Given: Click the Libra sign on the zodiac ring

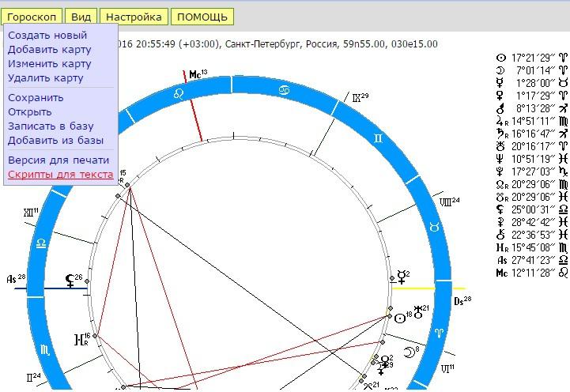Looking at the screenshot, I should (x=41, y=243).
